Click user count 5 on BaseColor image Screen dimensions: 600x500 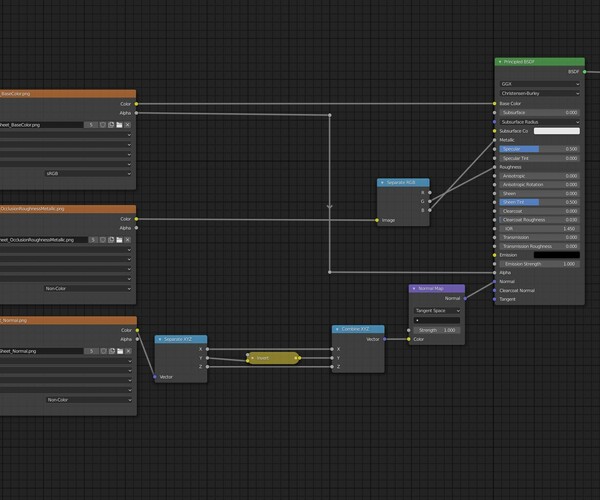click(91, 125)
